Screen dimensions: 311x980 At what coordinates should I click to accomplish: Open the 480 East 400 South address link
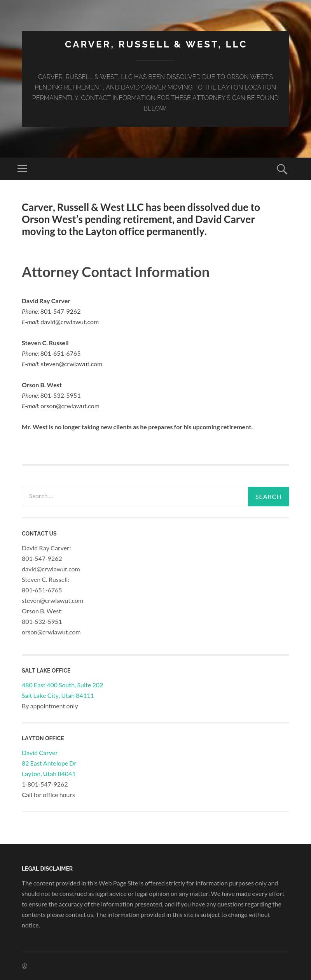62,685
